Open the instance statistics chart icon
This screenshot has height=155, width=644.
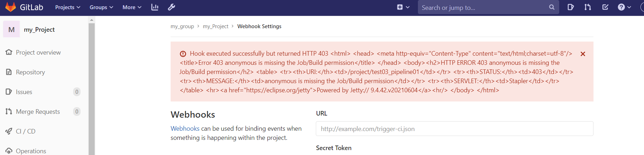pyautogui.click(x=155, y=7)
